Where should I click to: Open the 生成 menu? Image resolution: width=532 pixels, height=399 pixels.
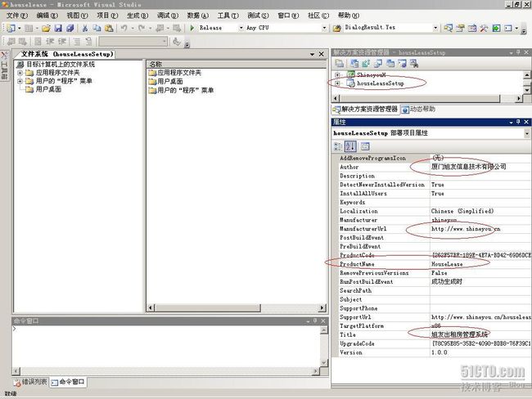[138, 16]
